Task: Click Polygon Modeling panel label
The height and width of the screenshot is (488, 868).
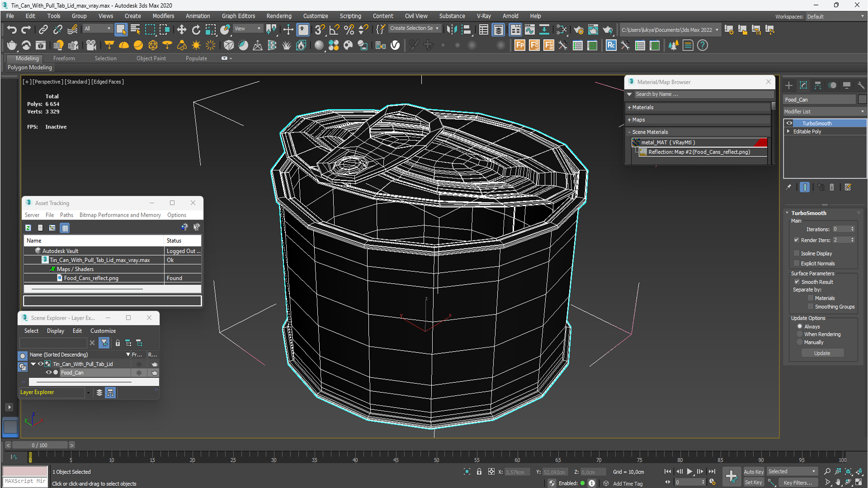Action: (x=30, y=67)
